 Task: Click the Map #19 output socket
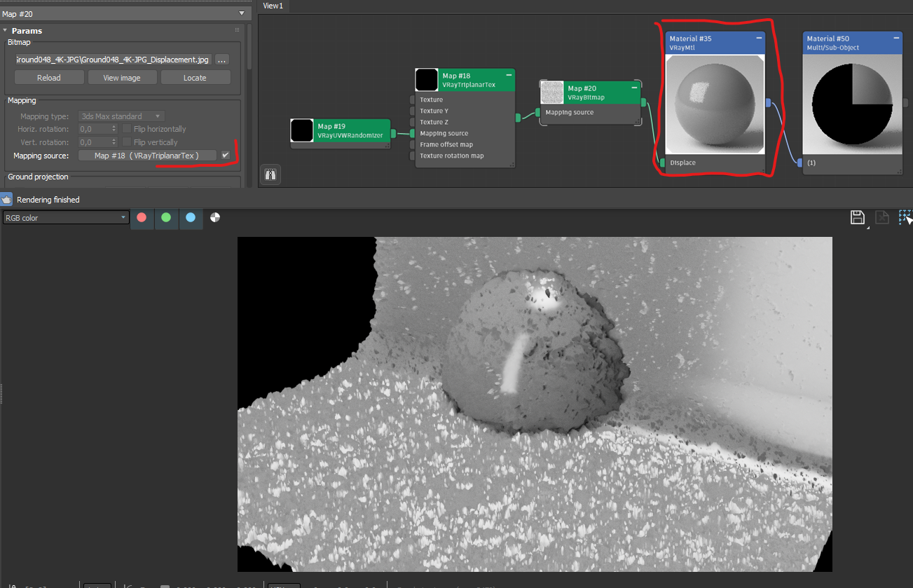393,133
